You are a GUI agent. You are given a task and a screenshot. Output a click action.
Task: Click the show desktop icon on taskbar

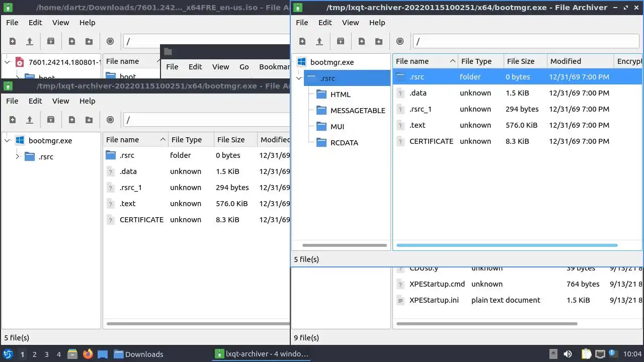103,354
